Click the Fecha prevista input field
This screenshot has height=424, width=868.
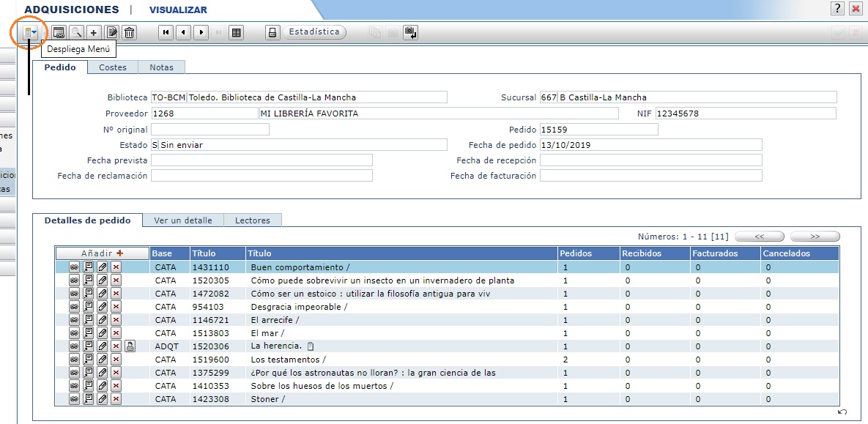pos(261,160)
